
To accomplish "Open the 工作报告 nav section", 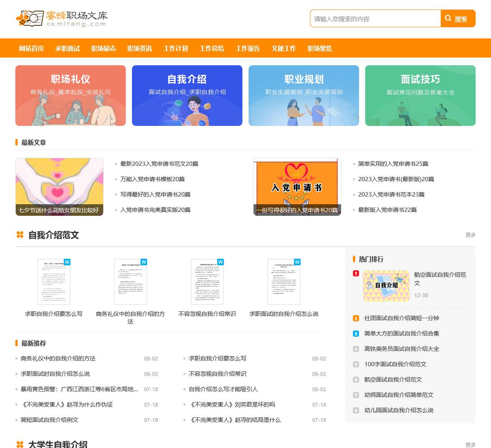I will pos(248,48).
